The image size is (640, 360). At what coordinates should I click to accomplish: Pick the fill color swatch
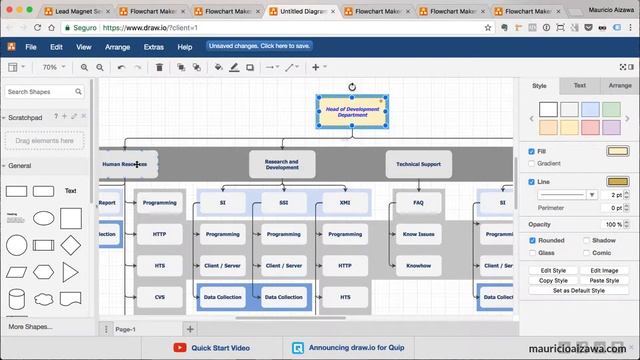coord(618,151)
